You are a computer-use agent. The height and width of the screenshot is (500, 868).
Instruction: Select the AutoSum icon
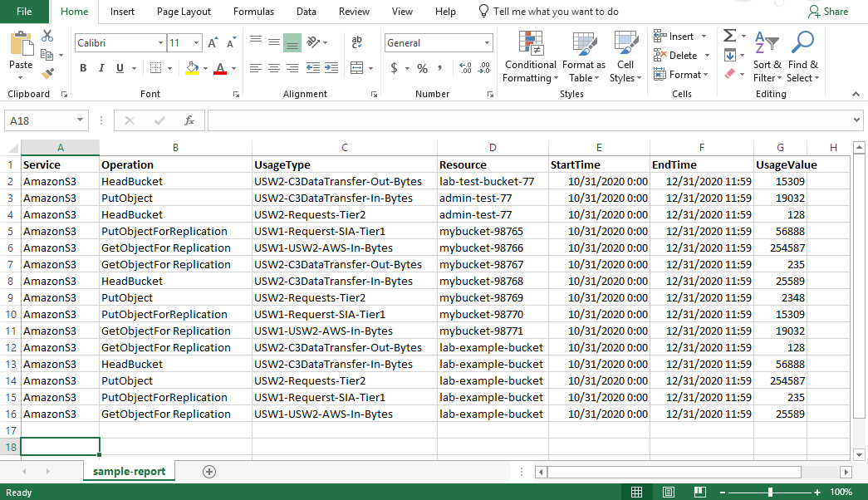[x=729, y=36]
